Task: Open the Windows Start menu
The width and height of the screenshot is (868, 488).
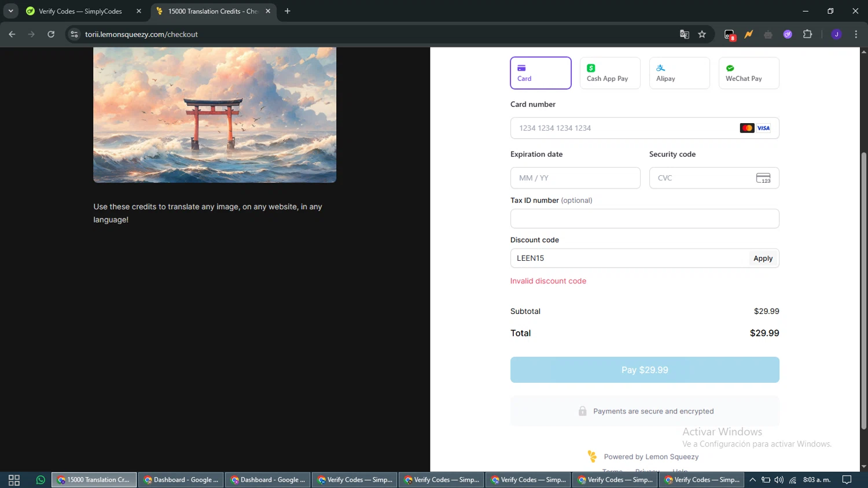Action: pyautogui.click(x=14, y=480)
